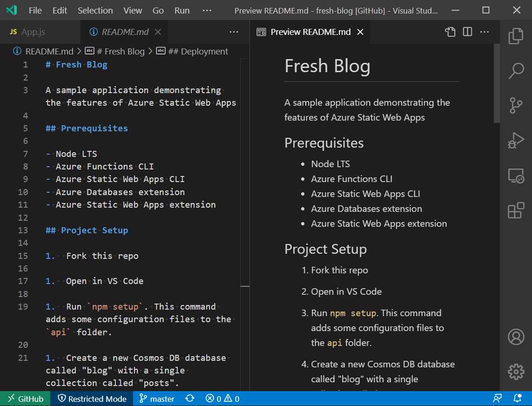Open the Edit menu
The image size is (532, 406).
(x=60, y=11)
